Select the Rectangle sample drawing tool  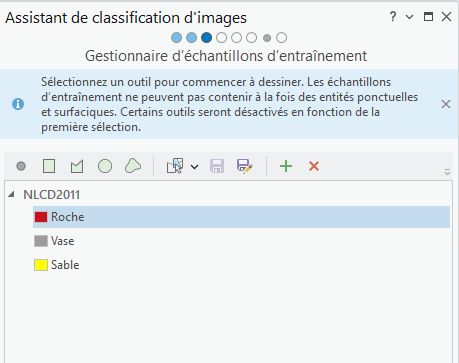pyautogui.click(x=49, y=166)
